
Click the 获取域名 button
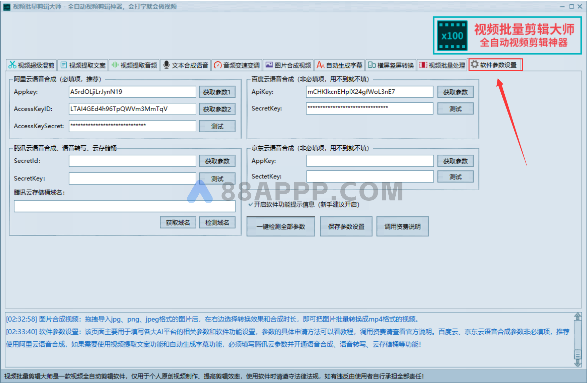(178, 223)
